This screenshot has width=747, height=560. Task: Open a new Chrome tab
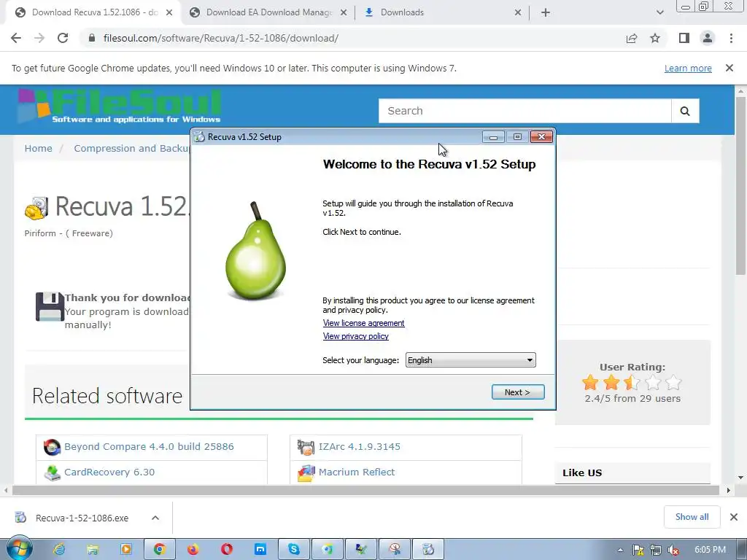tap(546, 13)
